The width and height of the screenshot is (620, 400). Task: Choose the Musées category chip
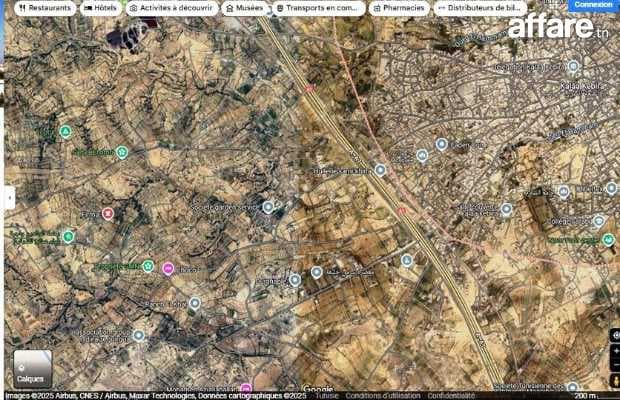click(245, 7)
